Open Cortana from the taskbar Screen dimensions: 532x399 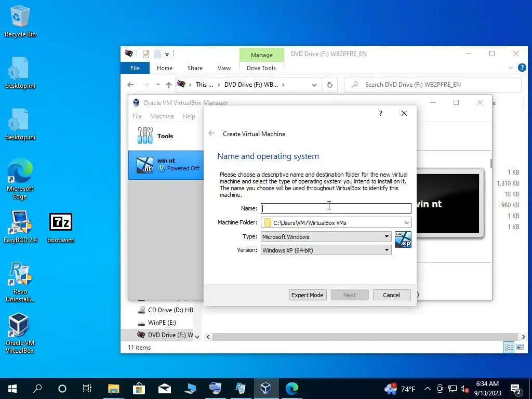pos(62,389)
